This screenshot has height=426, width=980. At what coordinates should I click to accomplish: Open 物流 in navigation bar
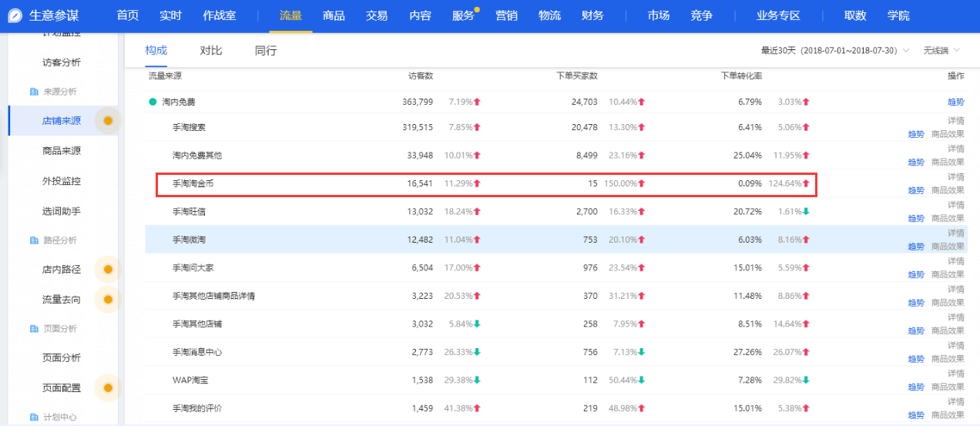click(549, 16)
